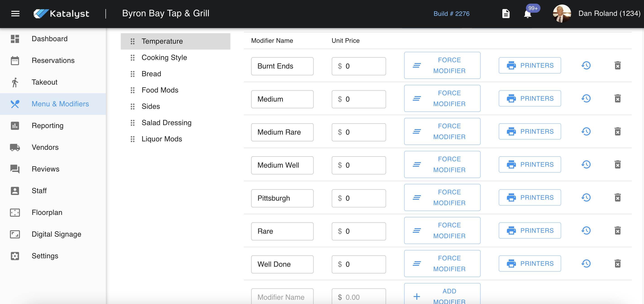Open Printers for Medium modifier
This screenshot has width=644, height=304.
point(530,98)
